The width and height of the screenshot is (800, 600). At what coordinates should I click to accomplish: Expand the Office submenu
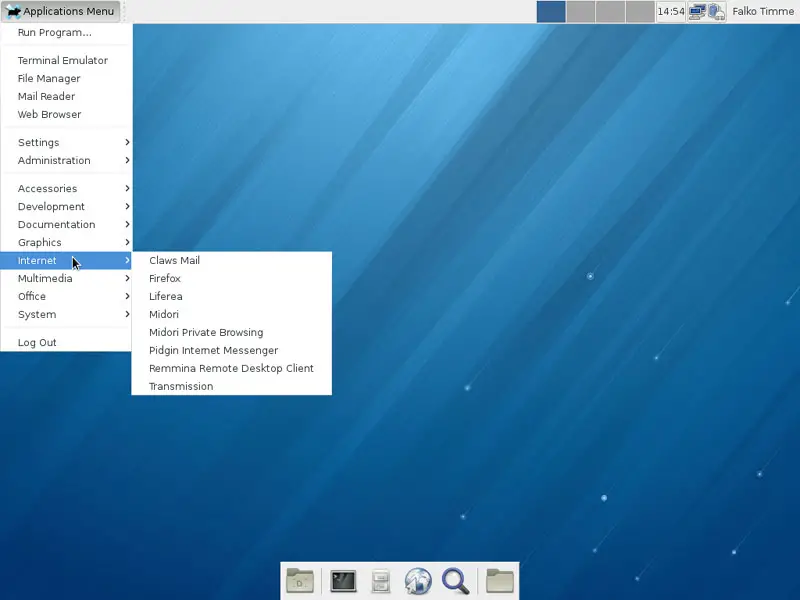(66, 296)
